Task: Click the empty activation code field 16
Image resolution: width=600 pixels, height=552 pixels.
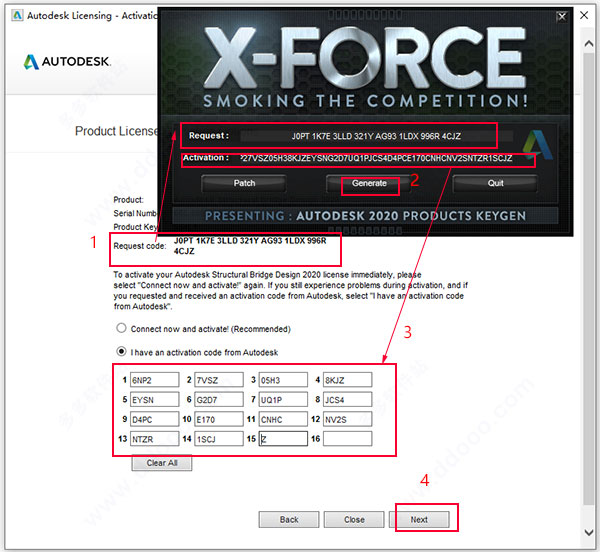Action: 347,439
